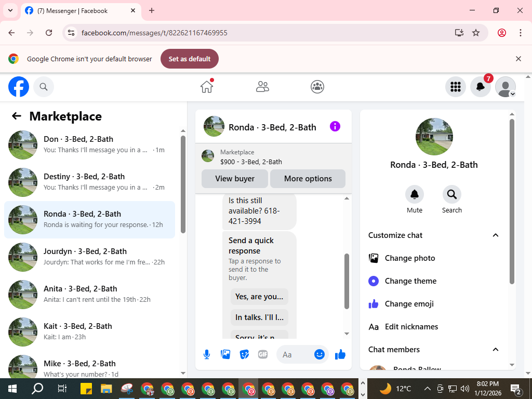This screenshot has height=399, width=532.
Task: Send quick response 'In talks. I'll l...'
Action: coord(259,317)
